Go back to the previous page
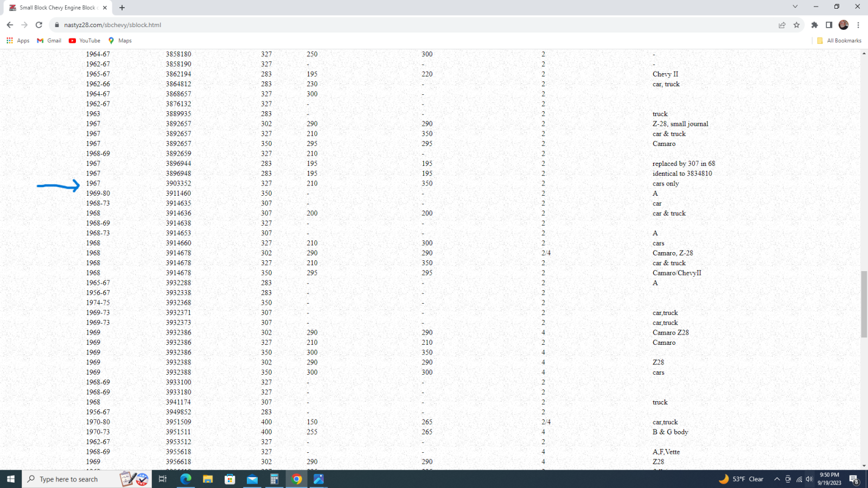Image resolution: width=868 pixels, height=488 pixels. click(x=10, y=25)
